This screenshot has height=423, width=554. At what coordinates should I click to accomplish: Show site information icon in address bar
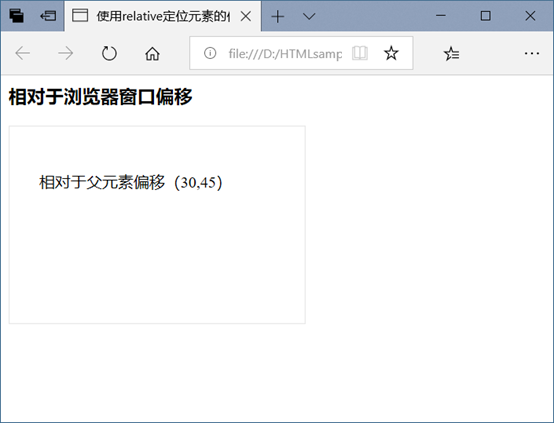pyautogui.click(x=210, y=53)
